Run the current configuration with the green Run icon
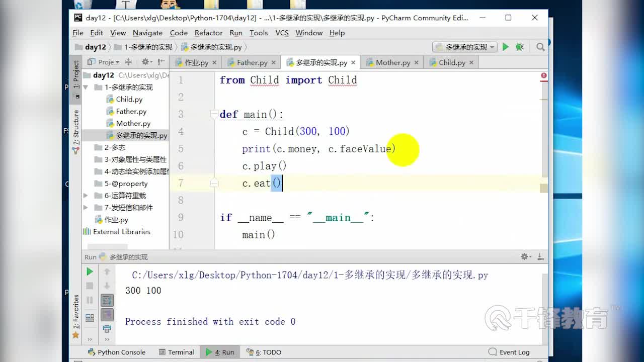 tap(505, 46)
